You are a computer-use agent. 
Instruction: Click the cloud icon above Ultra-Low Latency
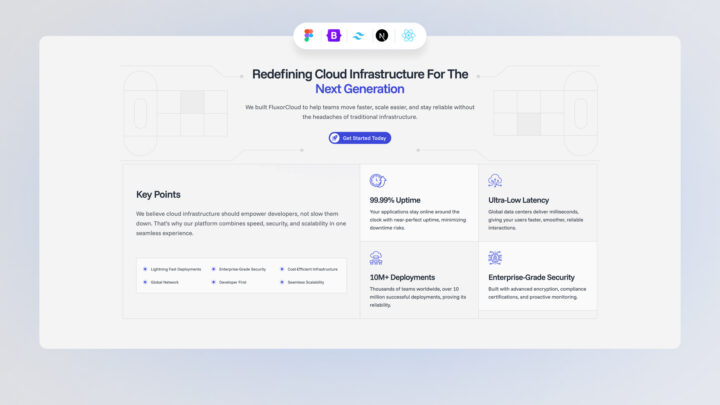click(x=495, y=181)
